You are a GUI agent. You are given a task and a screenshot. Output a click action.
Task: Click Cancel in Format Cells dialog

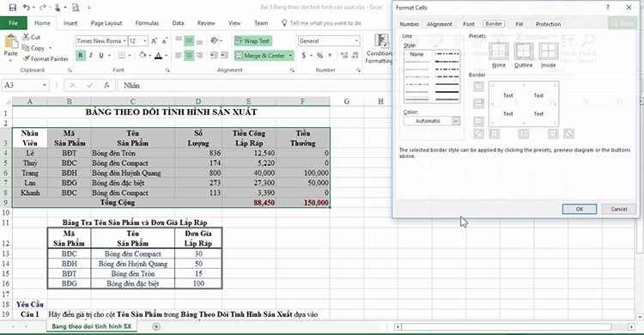pos(618,209)
